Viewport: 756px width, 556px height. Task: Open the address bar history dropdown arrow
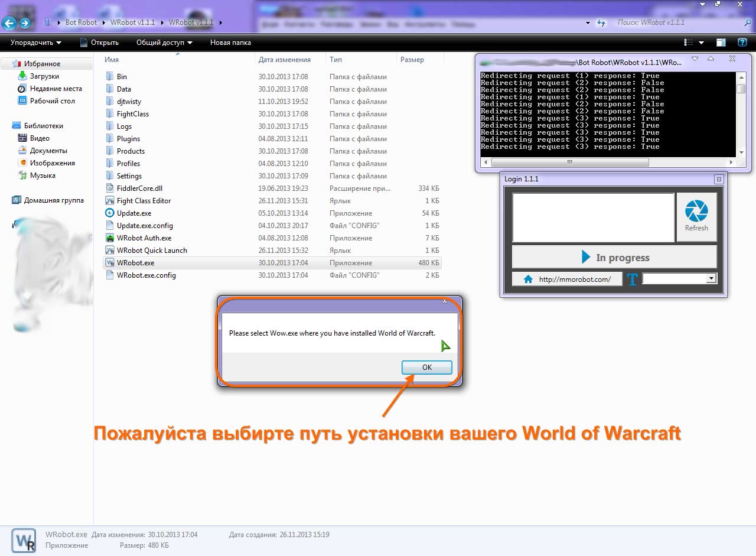588,23
